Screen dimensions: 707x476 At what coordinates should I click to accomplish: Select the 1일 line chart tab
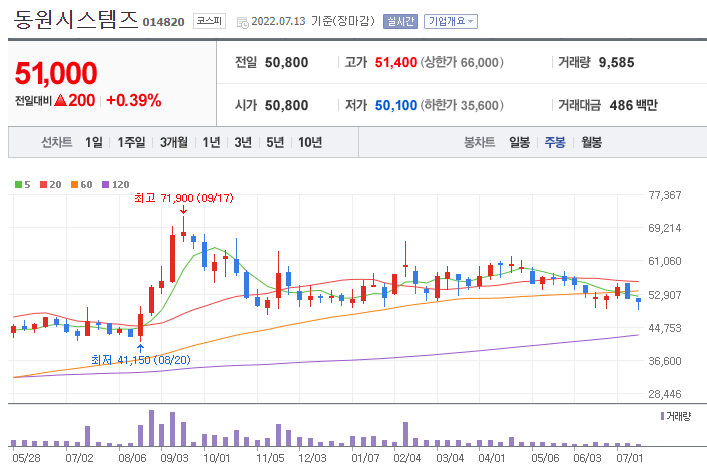94,142
